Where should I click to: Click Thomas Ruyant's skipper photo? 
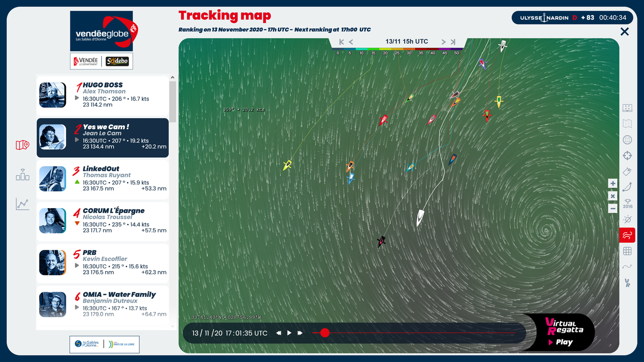pyautogui.click(x=53, y=178)
